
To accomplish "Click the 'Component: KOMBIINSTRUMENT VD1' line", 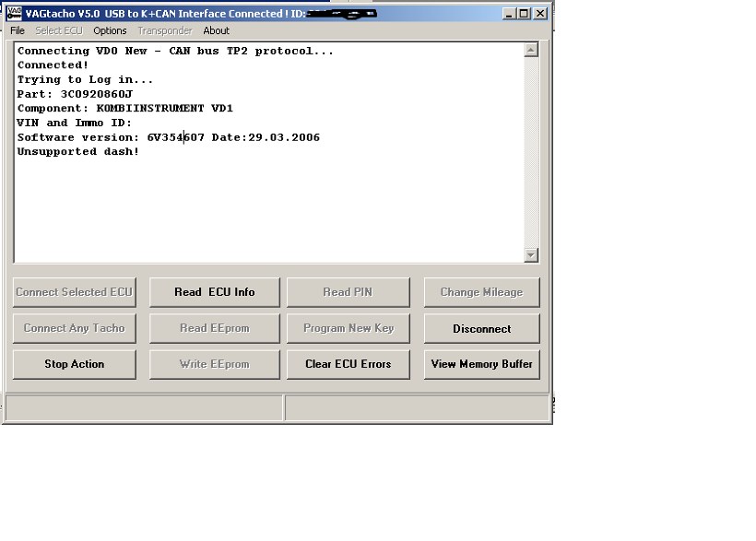I will [x=125, y=109].
